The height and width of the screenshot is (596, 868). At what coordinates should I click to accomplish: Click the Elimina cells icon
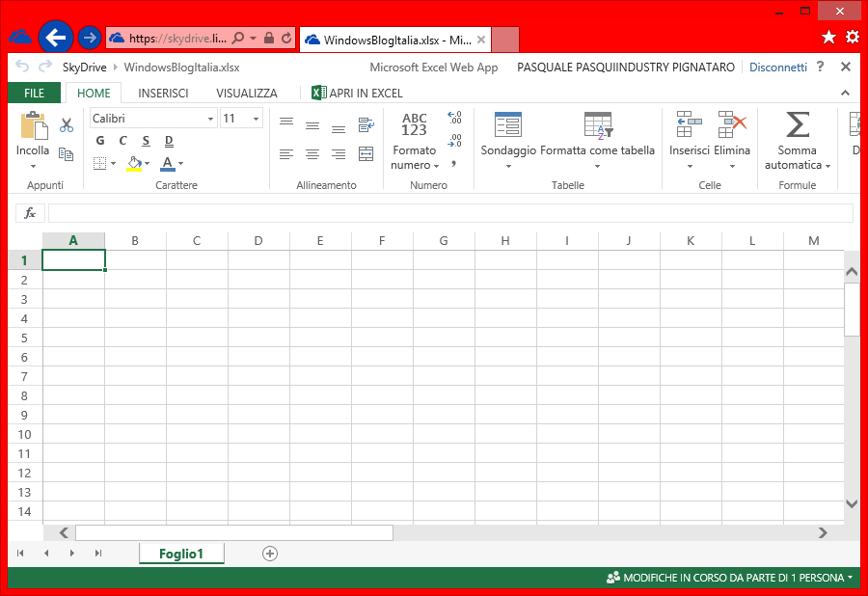pyautogui.click(x=732, y=124)
